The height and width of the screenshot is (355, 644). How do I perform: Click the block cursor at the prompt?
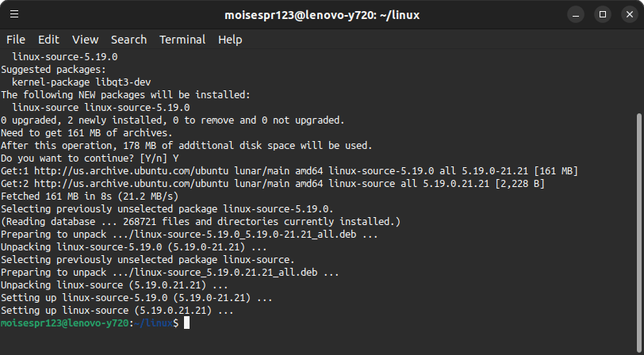pyautogui.click(x=186, y=323)
